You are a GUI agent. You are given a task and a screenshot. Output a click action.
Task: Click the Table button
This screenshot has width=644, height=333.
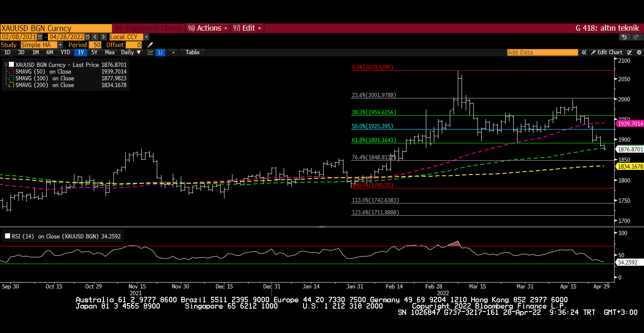[x=193, y=52]
